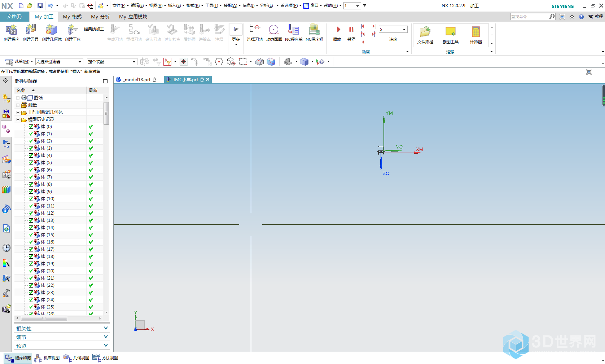
Task: Click the navigator vertical scrollbar thumb
Action: click(x=106, y=113)
